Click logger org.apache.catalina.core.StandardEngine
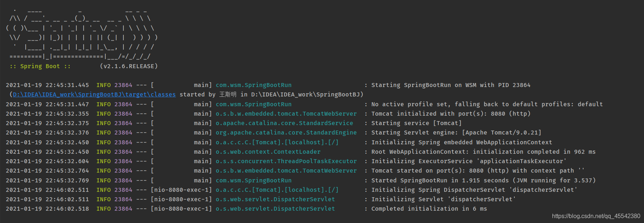The image size is (644, 223). (286, 133)
